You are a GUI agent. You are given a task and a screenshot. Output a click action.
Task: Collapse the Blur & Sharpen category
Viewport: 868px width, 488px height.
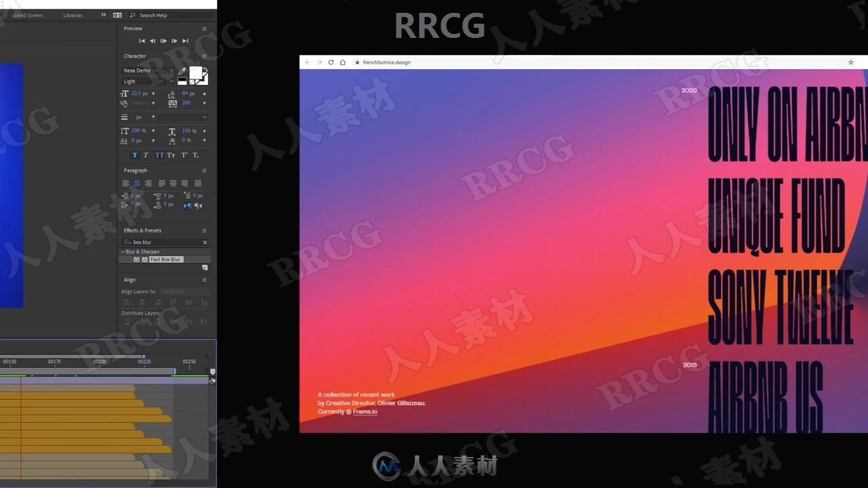tap(123, 251)
